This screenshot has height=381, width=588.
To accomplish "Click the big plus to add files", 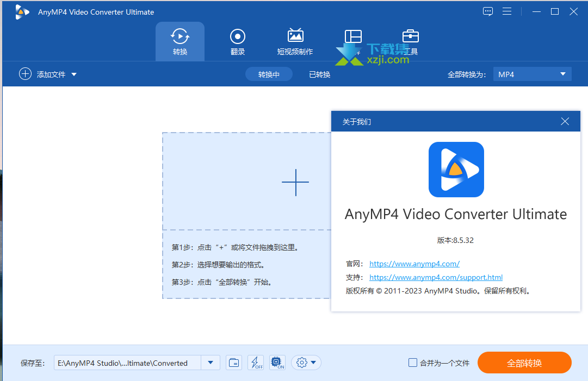I will (295, 183).
